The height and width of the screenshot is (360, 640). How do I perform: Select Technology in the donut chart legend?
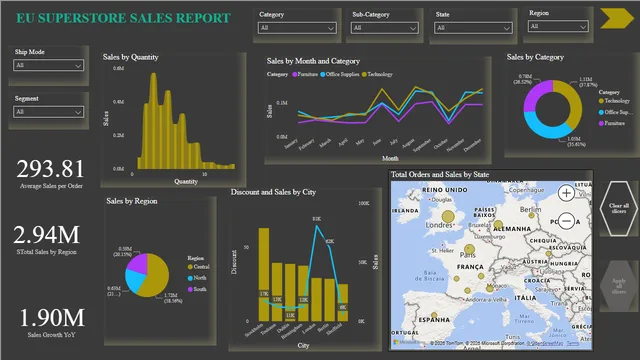pyautogui.click(x=614, y=101)
